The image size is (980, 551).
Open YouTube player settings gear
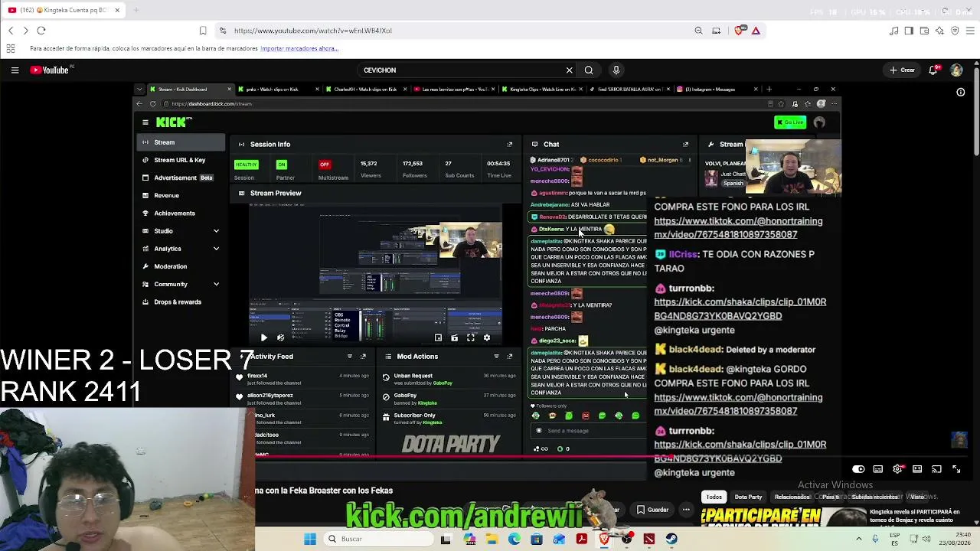pos(897,469)
